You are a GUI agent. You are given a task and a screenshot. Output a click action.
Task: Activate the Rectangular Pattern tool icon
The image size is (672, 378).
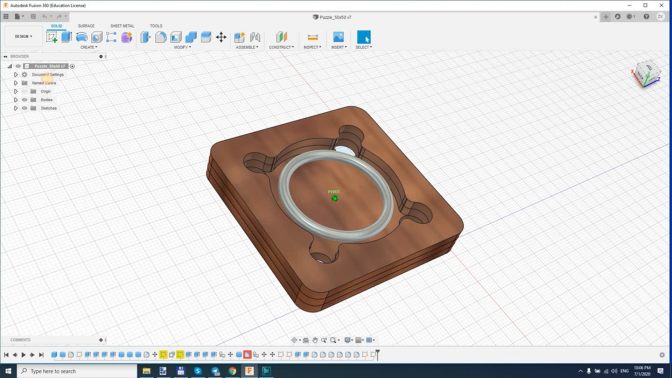click(x=111, y=37)
